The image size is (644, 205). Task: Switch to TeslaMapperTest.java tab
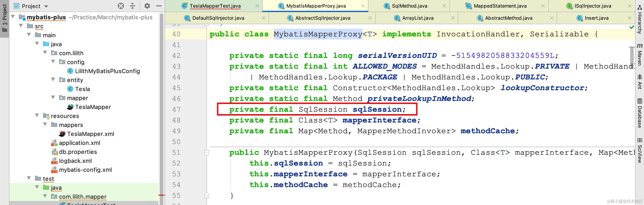point(215,6)
